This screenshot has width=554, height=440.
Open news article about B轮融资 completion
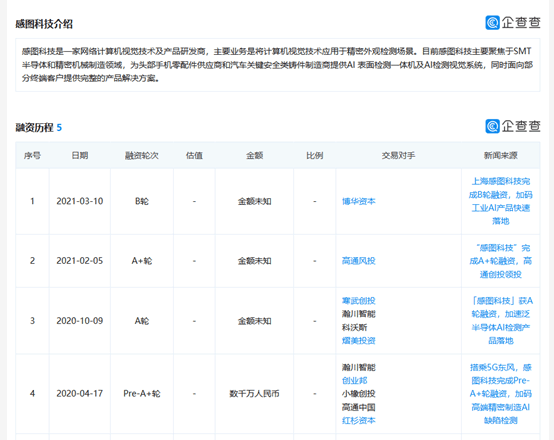[x=501, y=201]
